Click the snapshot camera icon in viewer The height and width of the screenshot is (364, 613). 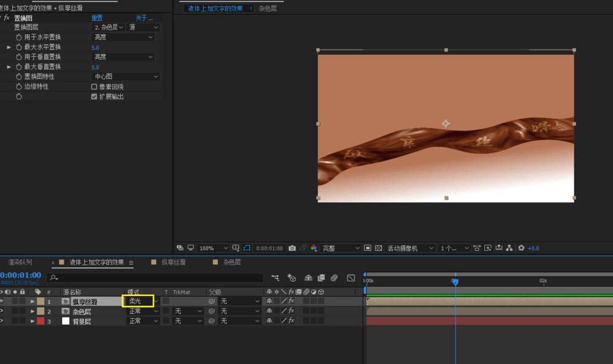pos(292,248)
